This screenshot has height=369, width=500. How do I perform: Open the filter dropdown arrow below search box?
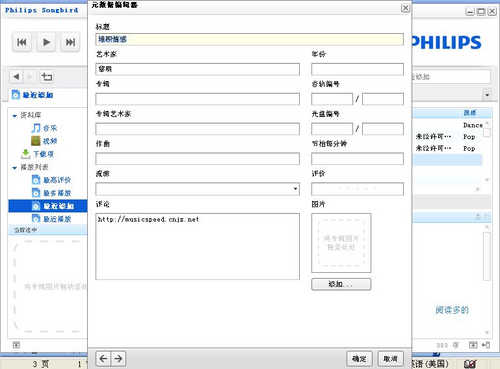pos(487,95)
